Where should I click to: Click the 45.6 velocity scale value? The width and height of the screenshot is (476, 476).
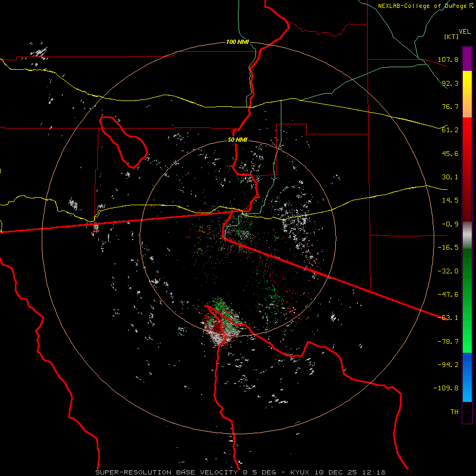[450, 153]
